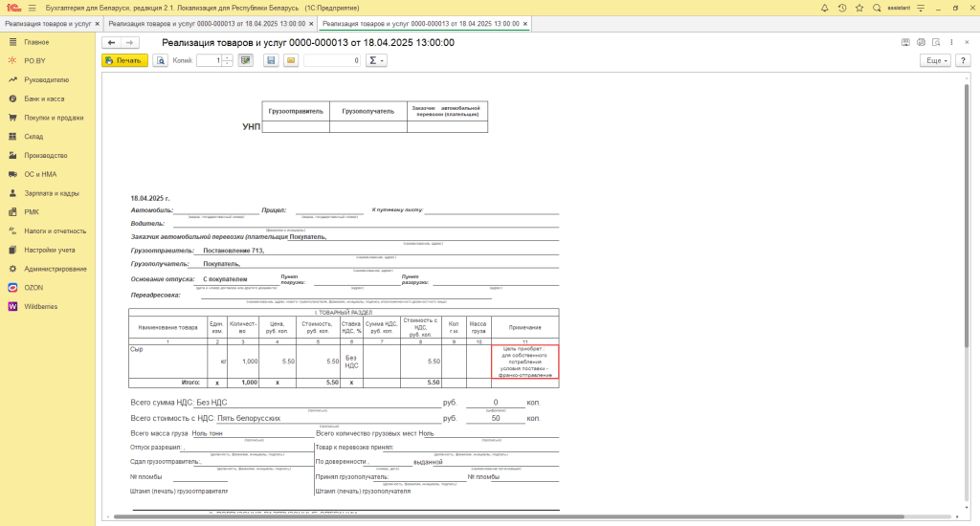
Task: Click the vertical scrollbar of the print form
Action: tap(967, 215)
